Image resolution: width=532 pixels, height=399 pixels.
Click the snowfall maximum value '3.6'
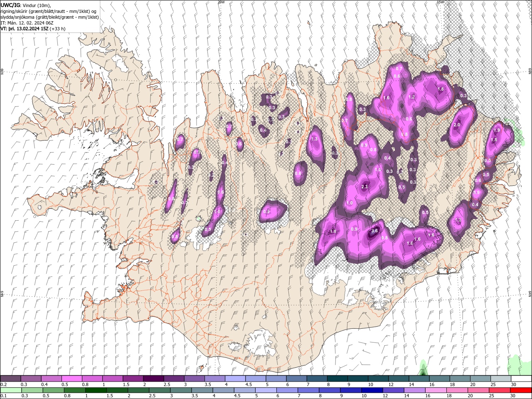[x=374, y=231]
